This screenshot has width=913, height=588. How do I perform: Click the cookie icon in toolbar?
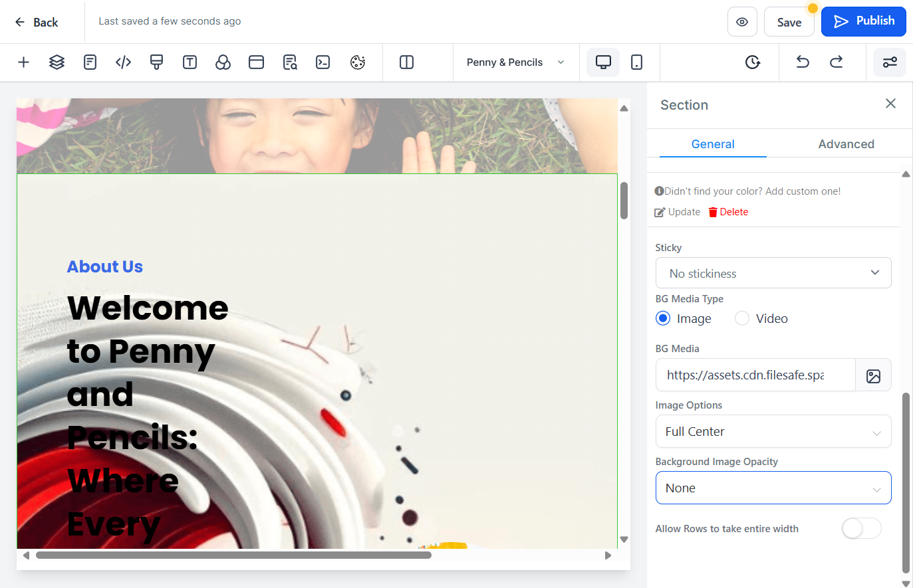(358, 62)
